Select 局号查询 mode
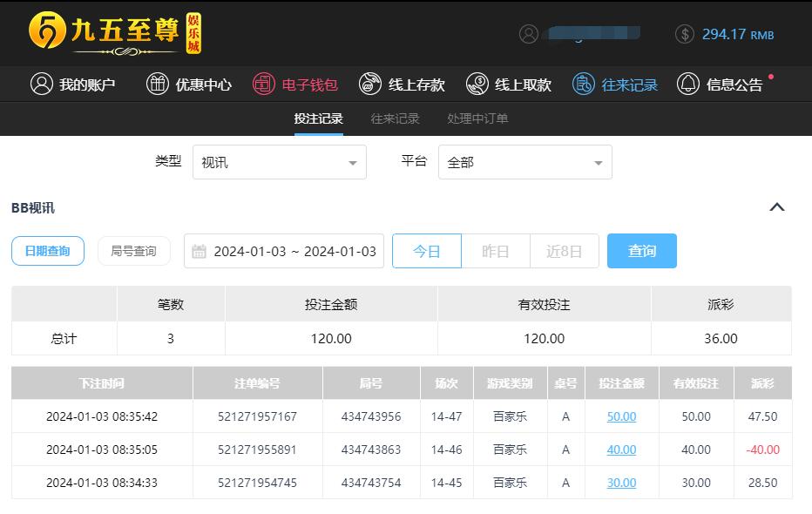Viewport: 812px width, 514px height. (133, 251)
